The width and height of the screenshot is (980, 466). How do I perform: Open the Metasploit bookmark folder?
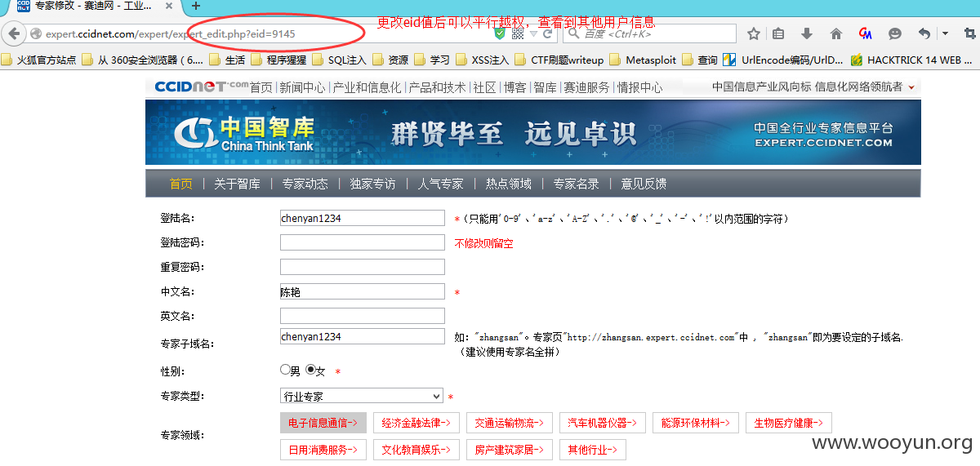click(x=642, y=60)
